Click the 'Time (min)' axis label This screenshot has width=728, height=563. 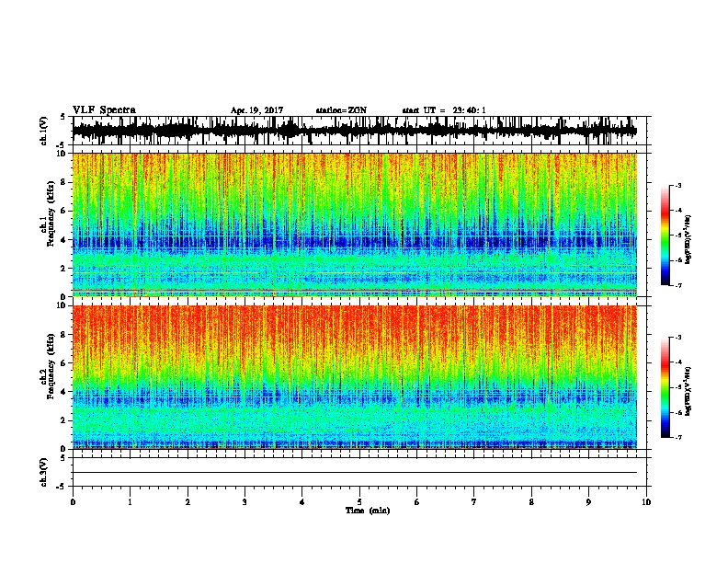pos(368,511)
